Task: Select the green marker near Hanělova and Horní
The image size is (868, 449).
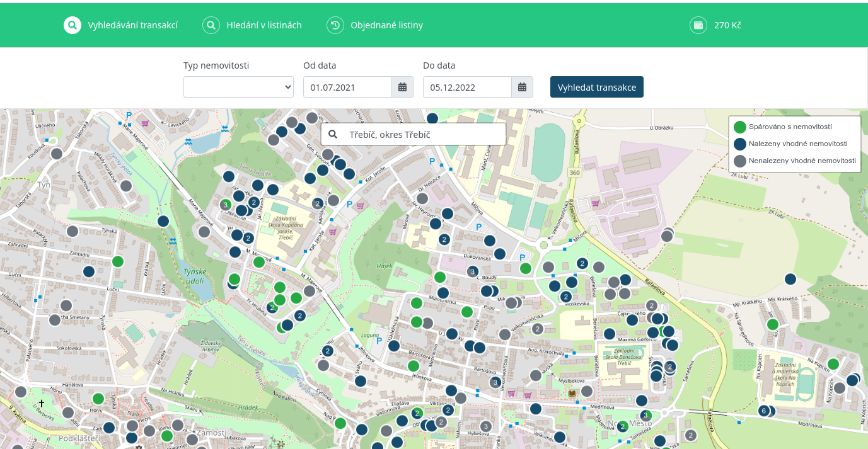Action: (98, 399)
